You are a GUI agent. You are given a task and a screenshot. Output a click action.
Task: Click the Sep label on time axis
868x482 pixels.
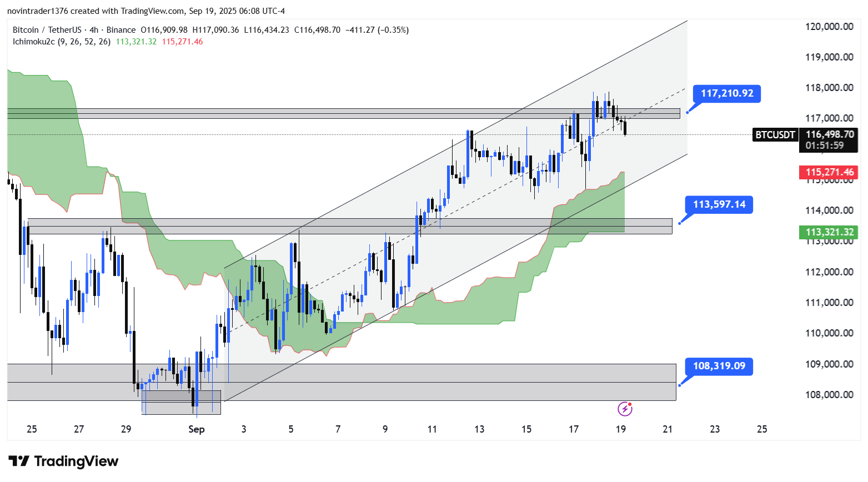197,429
